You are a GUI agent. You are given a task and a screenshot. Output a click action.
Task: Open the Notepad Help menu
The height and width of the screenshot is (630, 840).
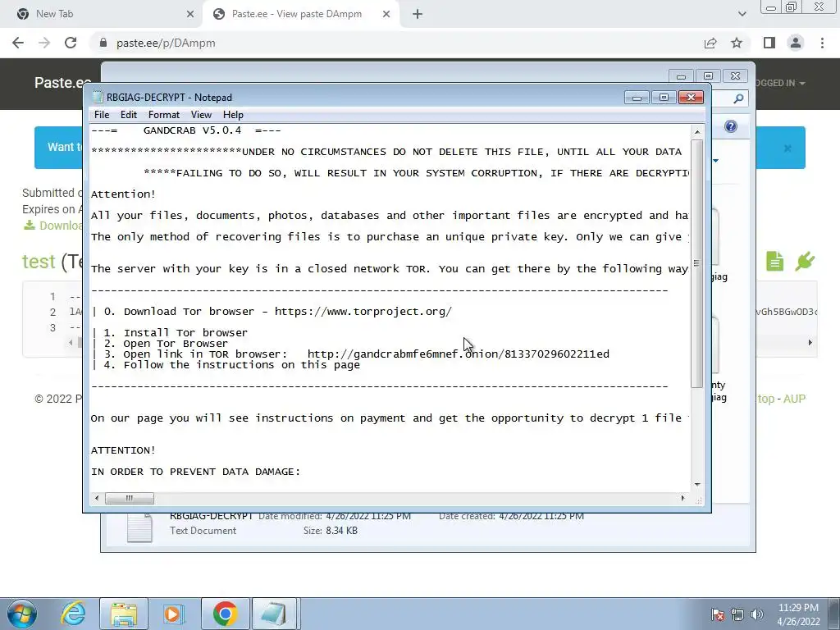(233, 115)
